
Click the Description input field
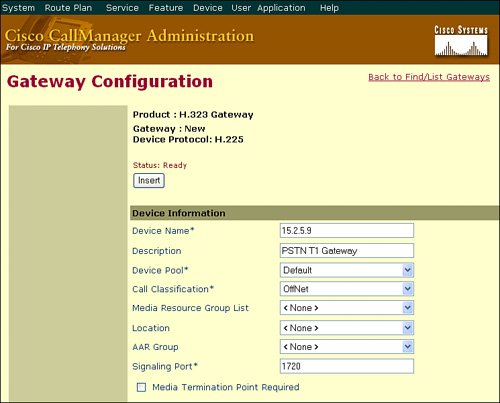347,251
